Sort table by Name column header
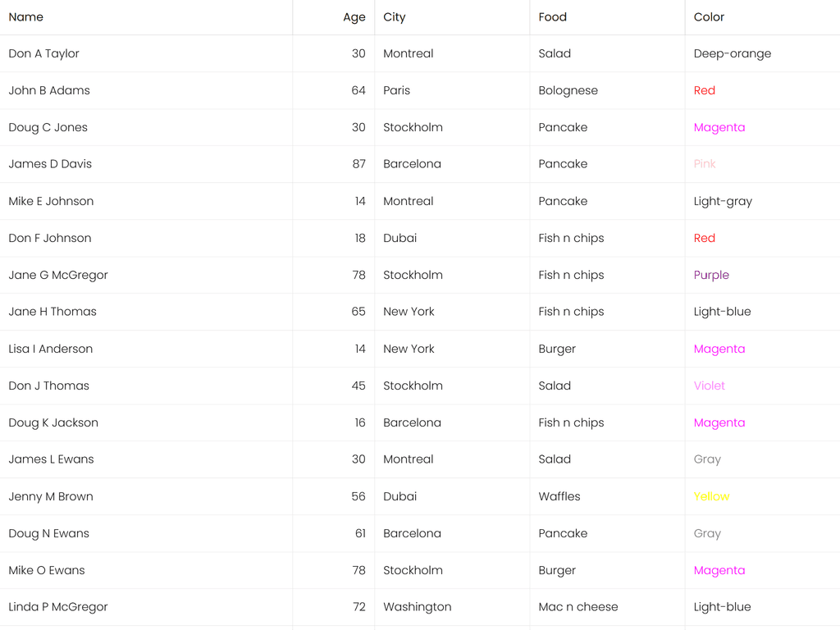 (x=26, y=17)
